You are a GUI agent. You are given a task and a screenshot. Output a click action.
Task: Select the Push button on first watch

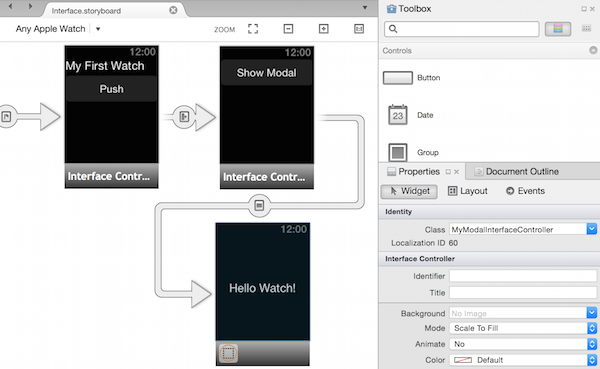click(111, 89)
